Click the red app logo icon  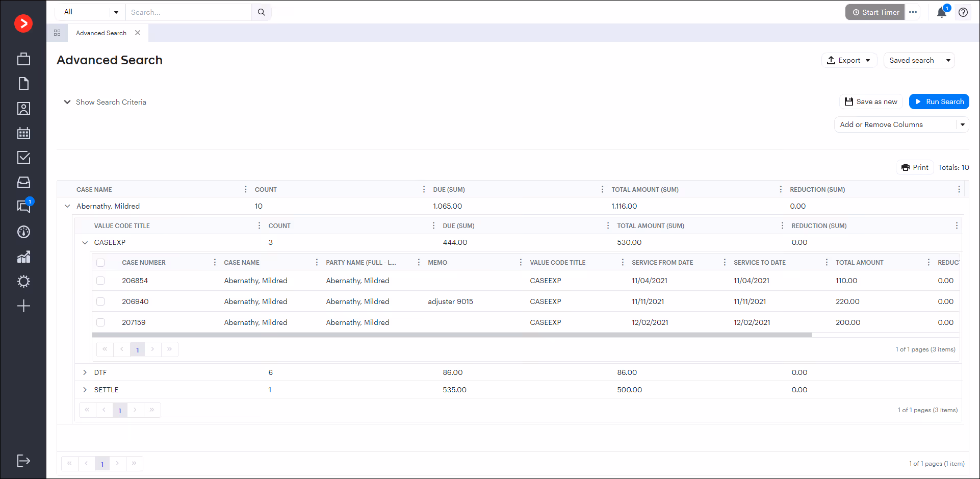(23, 23)
